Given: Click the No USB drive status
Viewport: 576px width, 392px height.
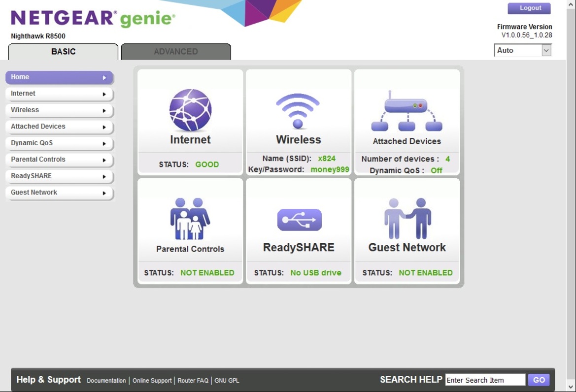Looking at the screenshot, I should point(316,273).
